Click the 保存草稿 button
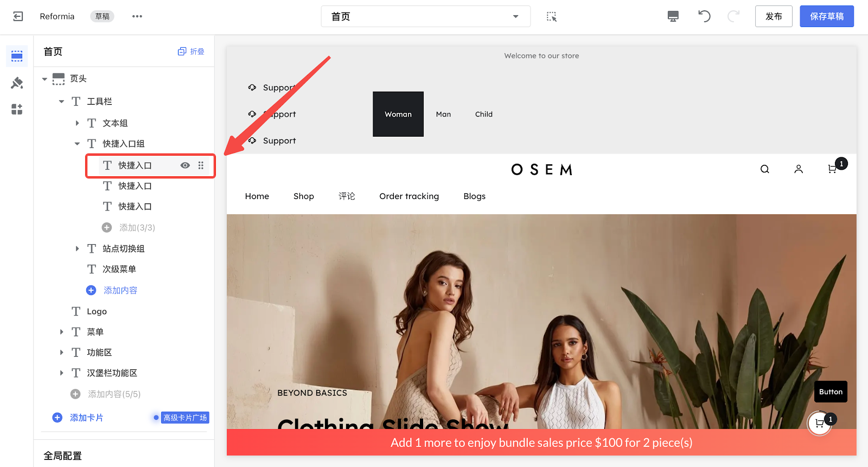 pos(827,16)
